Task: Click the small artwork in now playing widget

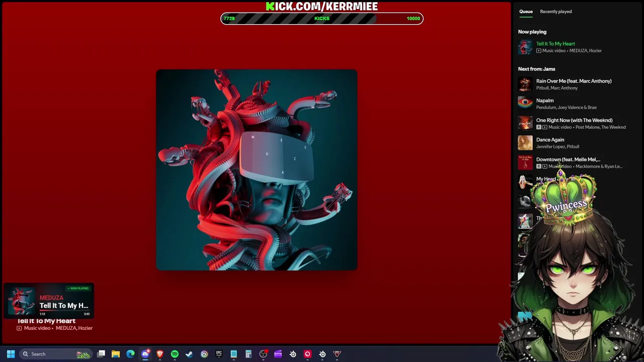Action: pos(22,301)
